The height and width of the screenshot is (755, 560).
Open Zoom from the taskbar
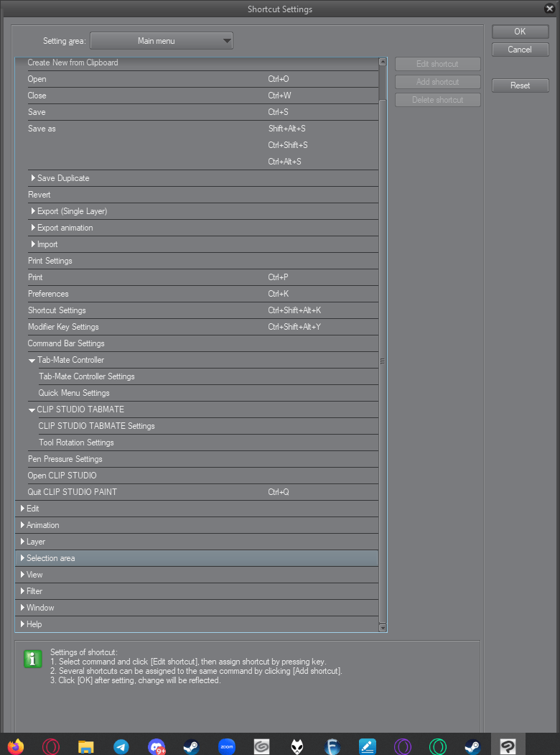227,746
